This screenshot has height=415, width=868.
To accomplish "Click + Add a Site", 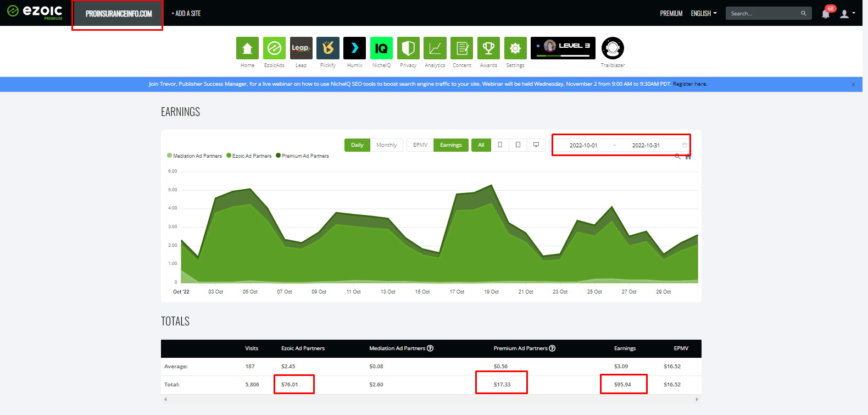I will [x=186, y=13].
